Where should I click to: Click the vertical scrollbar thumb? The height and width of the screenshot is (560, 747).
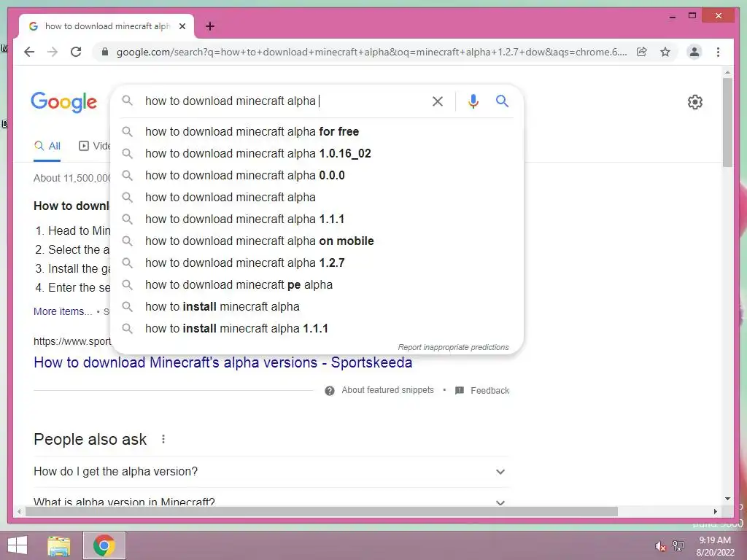727,122
